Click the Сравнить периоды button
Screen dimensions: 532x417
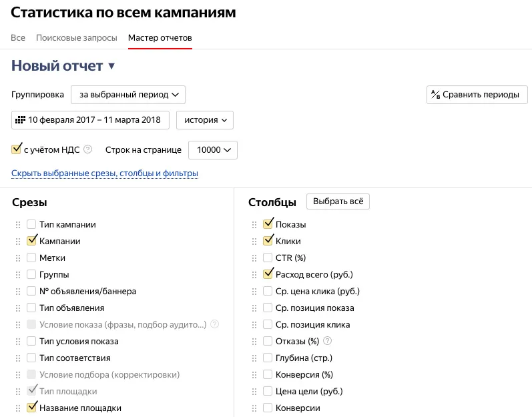(477, 95)
